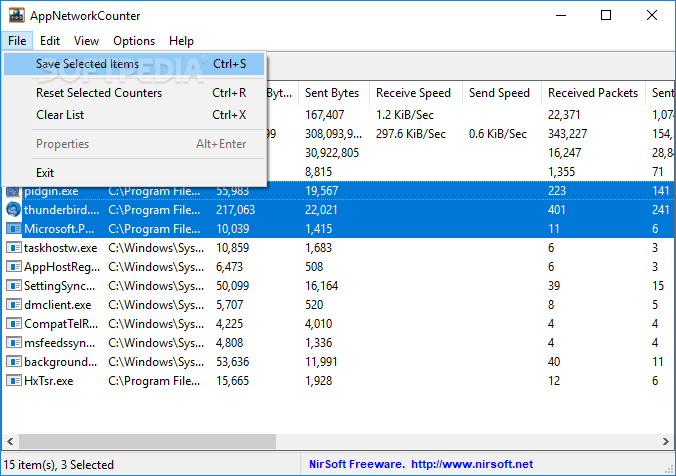The width and height of the screenshot is (676, 476).
Task: Click the 0.6 KiB/Sec send speed cell
Action: [x=498, y=134]
